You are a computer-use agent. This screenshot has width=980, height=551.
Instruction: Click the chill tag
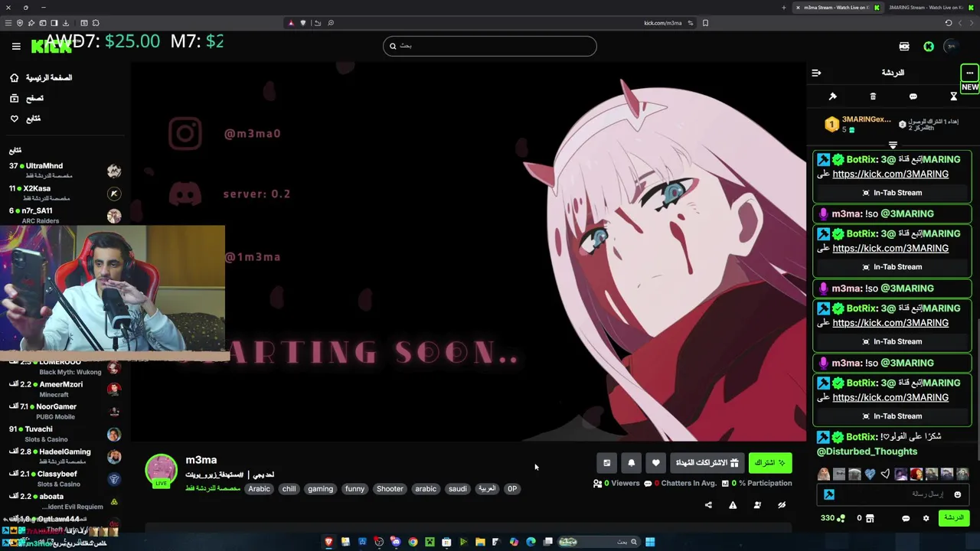[x=289, y=489]
